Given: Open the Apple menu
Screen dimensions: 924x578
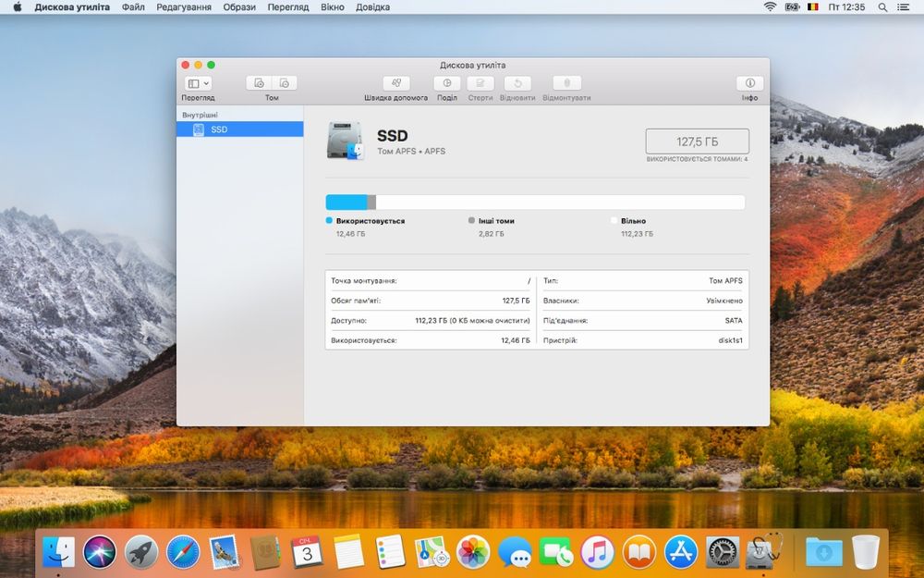Looking at the screenshot, I should (x=17, y=7).
